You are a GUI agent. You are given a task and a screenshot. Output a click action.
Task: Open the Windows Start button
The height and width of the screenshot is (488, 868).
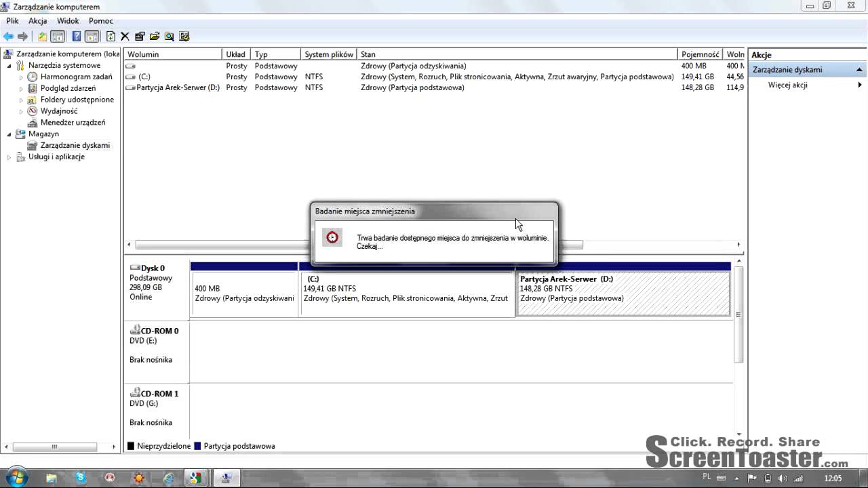[x=16, y=476]
